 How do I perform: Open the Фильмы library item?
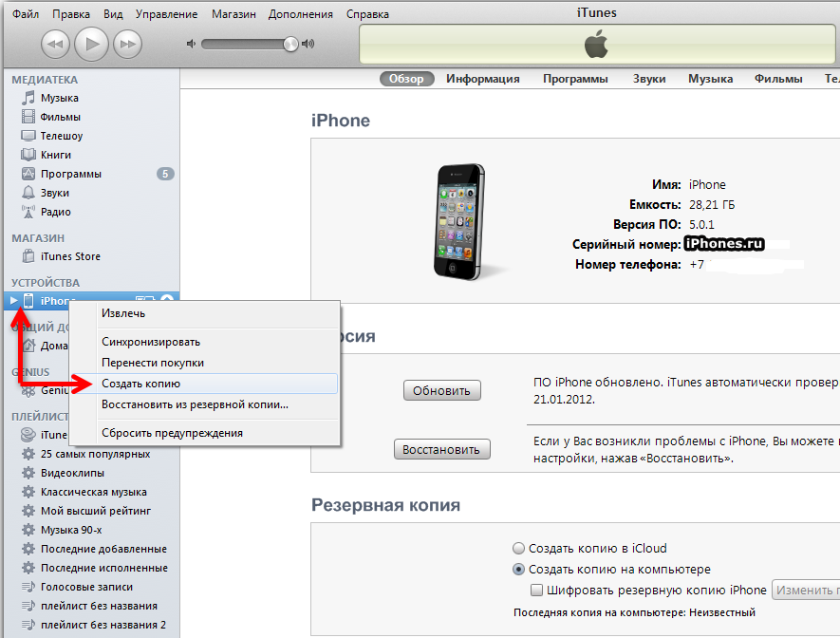coord(61,117)
